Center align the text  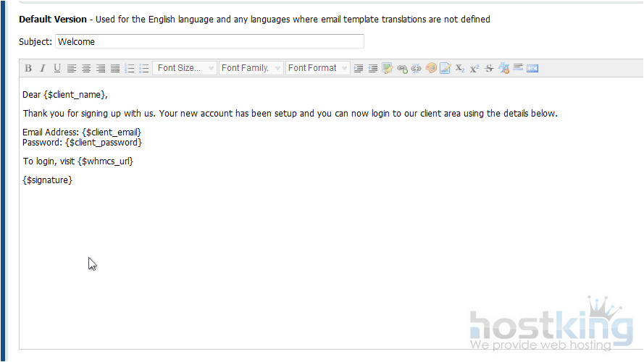pyautogui.click(x=86, y=68)
